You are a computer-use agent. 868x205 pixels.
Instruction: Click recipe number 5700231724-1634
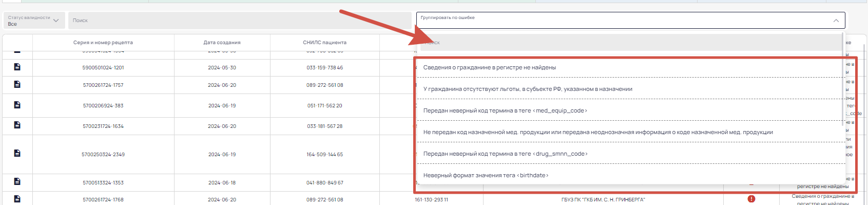[103, 126]
